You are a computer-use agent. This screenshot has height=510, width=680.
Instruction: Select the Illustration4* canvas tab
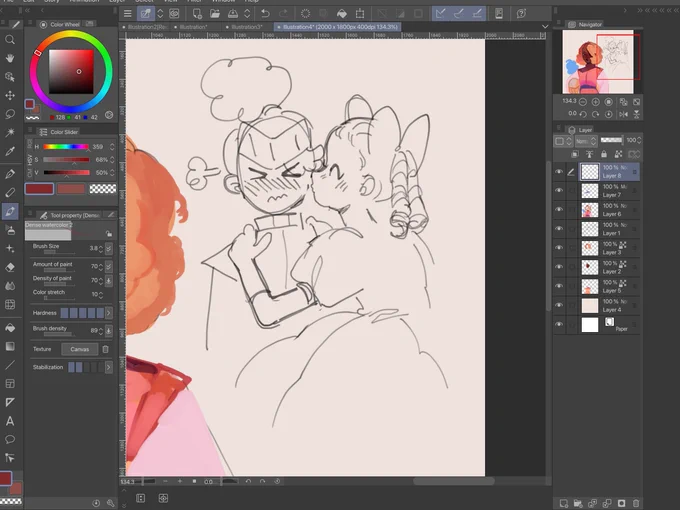[x=339, y=27]
